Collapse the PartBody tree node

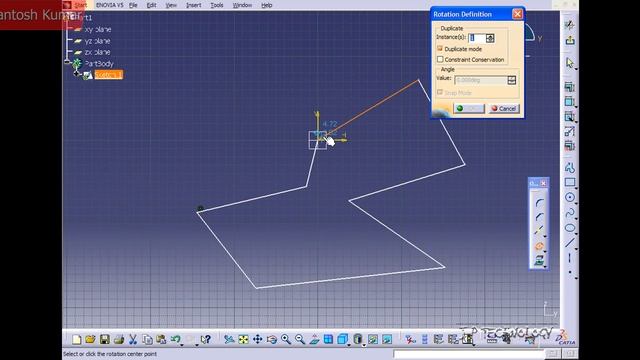tap(67, 62)
